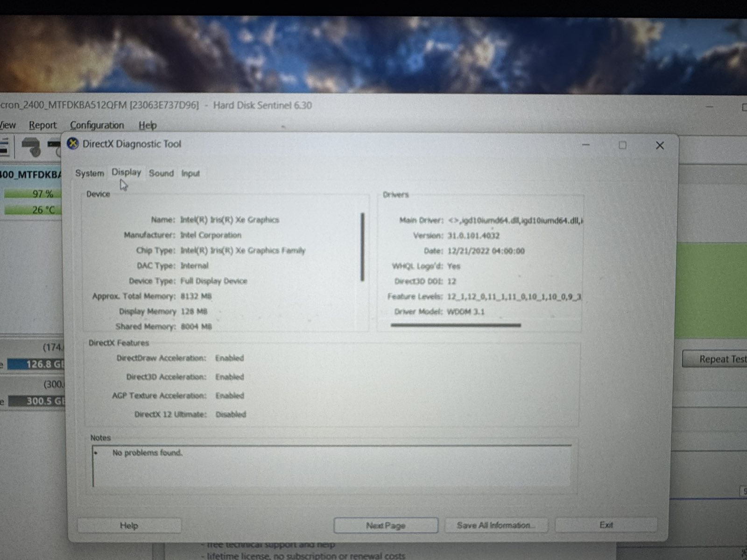Image resolution: width=747 pixels, height=560 pixels.
Task: Close the DirectX Diagnostic Tool window
Action: click(x=659, y=146)
